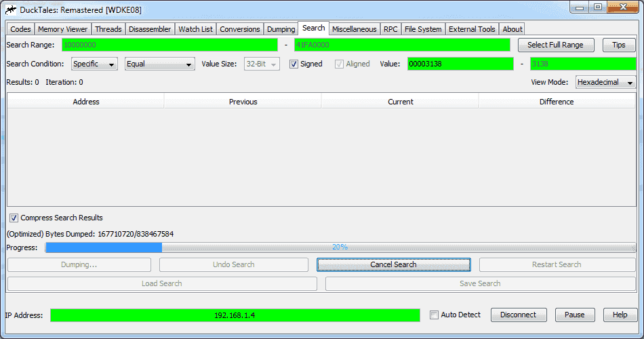Click the Save Search button
Image resolution: width=644 pixels, height=339 pixels.
[x=480, y=283]
